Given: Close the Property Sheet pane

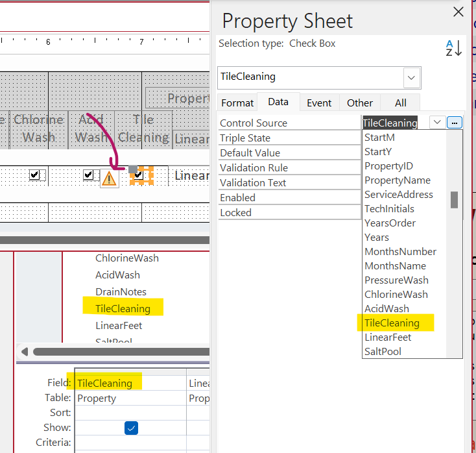Looking at the screenshot, I should point(458,12).
